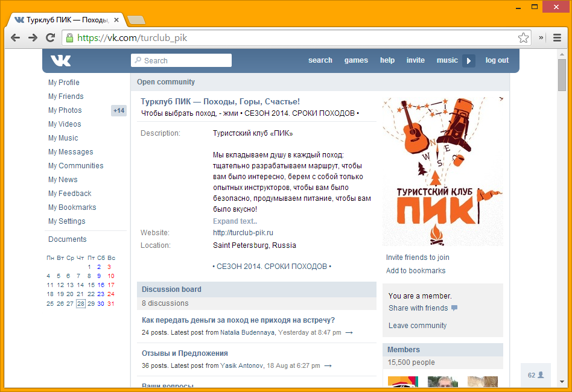
Task: Open help in the VK header
Action: [x=387, y=60]
